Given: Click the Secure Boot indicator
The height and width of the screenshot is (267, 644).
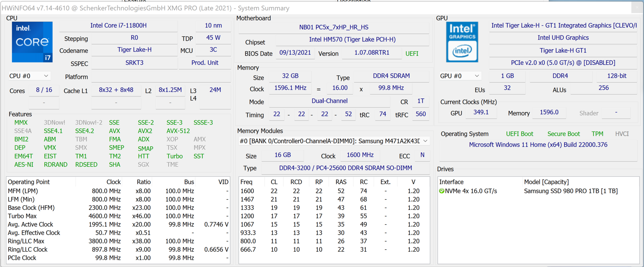Looking at the screenshot, I should click(x=563, y=134).
